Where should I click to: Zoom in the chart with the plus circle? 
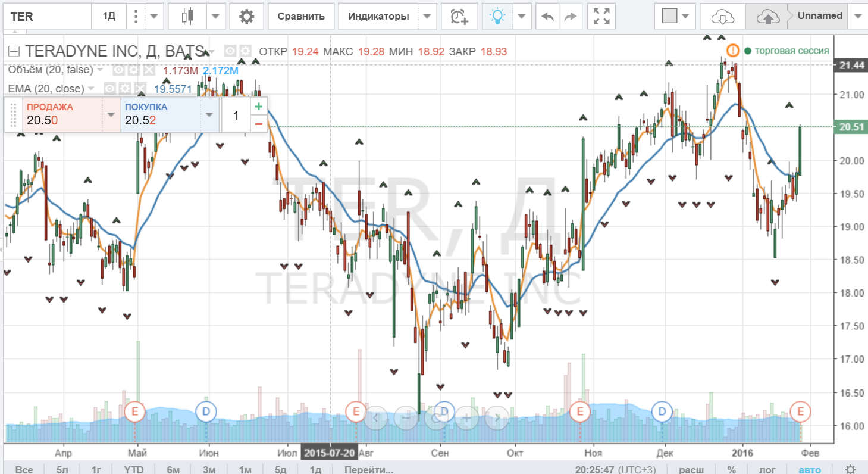pyautogui.click(x=466, y=418)
